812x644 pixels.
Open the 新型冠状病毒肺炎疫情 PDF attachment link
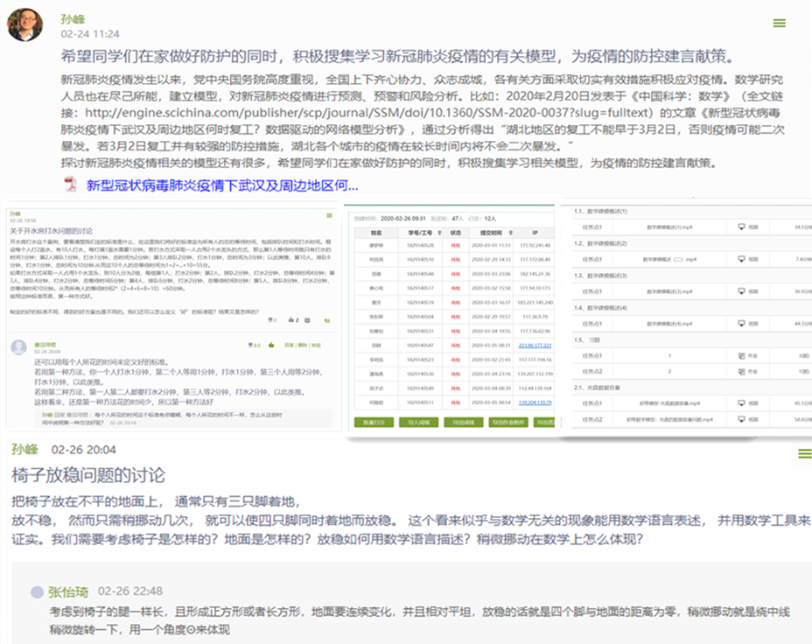[x=222, y=185]
